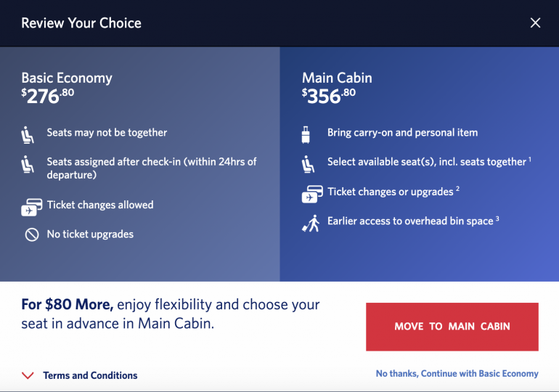This screenshot has height=392, width=559.
Task: Click the luggage icon beside "Bring carry-on"
Action: (306, 134)
